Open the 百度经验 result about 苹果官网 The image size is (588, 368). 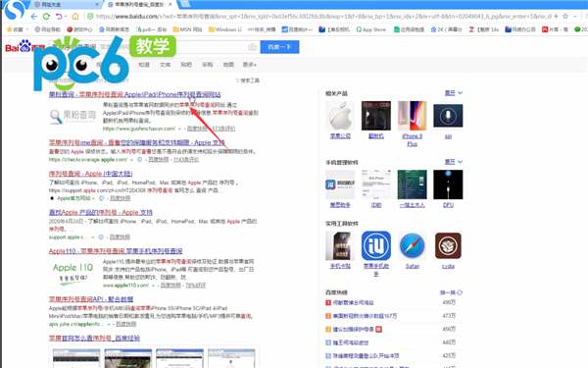pos(94,338)
